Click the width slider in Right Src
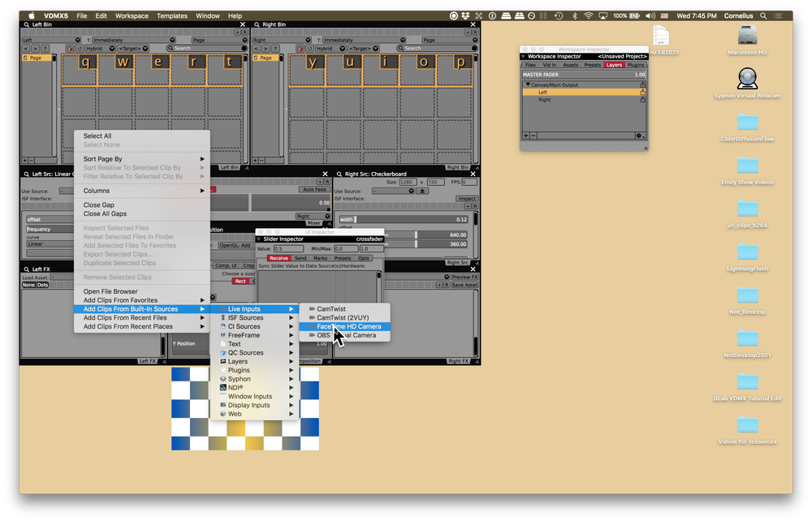The image size is (812, 521). tap(404, 219)
